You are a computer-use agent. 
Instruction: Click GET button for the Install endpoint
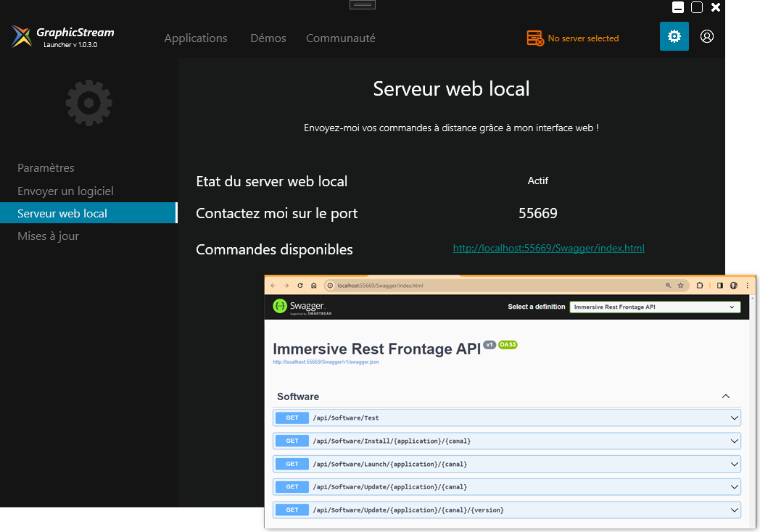(292, 441)
